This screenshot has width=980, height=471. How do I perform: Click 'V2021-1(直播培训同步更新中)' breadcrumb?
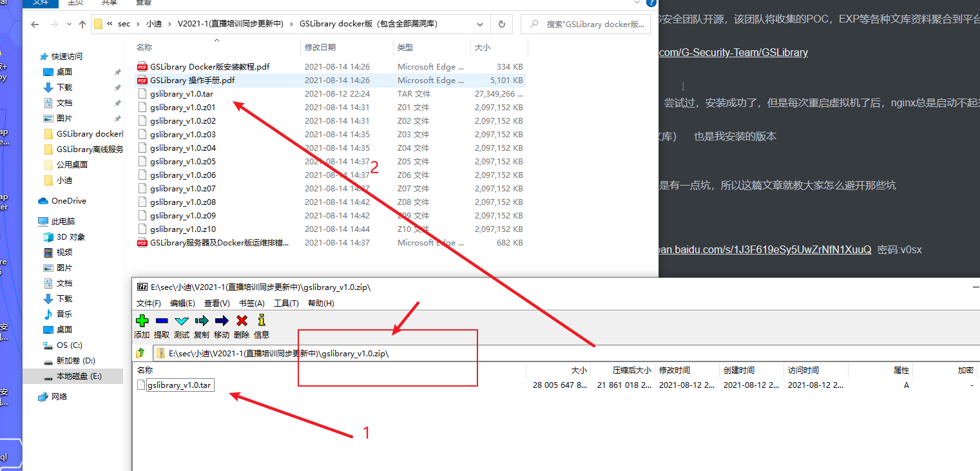pyautogui.click(x=231, y=24)
